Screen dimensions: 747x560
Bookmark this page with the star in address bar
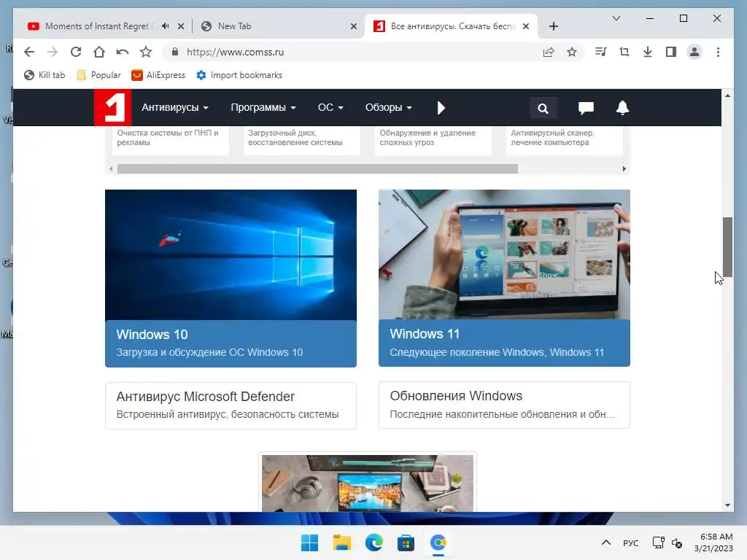click(572, 52)
